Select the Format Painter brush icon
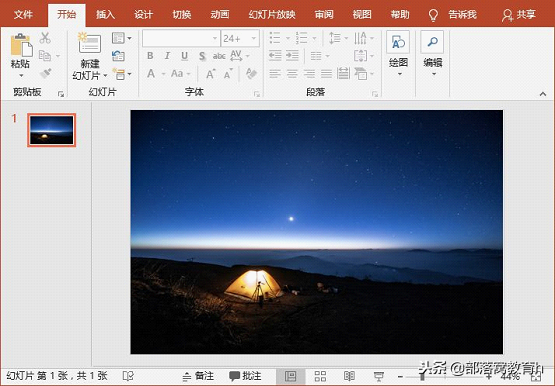Screen dimensions: 555x386 [x=45, y=73]
